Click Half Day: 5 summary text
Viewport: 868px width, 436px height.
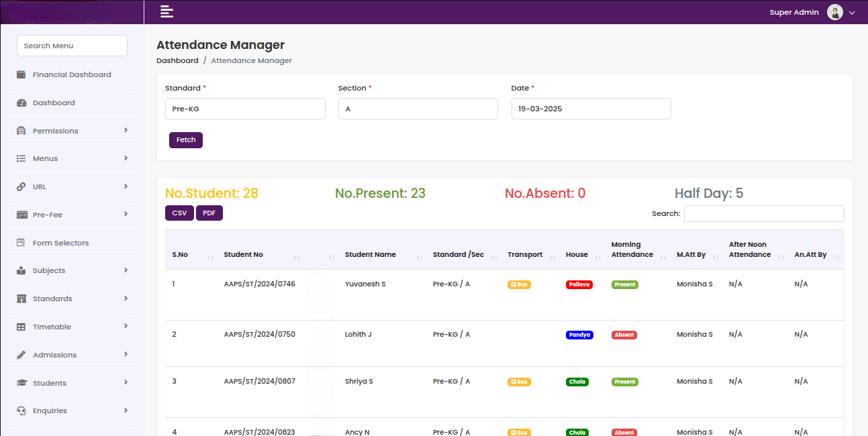click(709, 193)
